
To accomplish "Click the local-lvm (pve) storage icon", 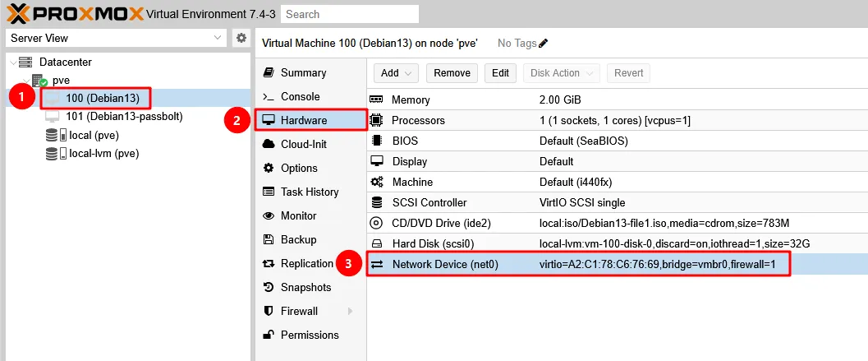I will click(56, 154).
